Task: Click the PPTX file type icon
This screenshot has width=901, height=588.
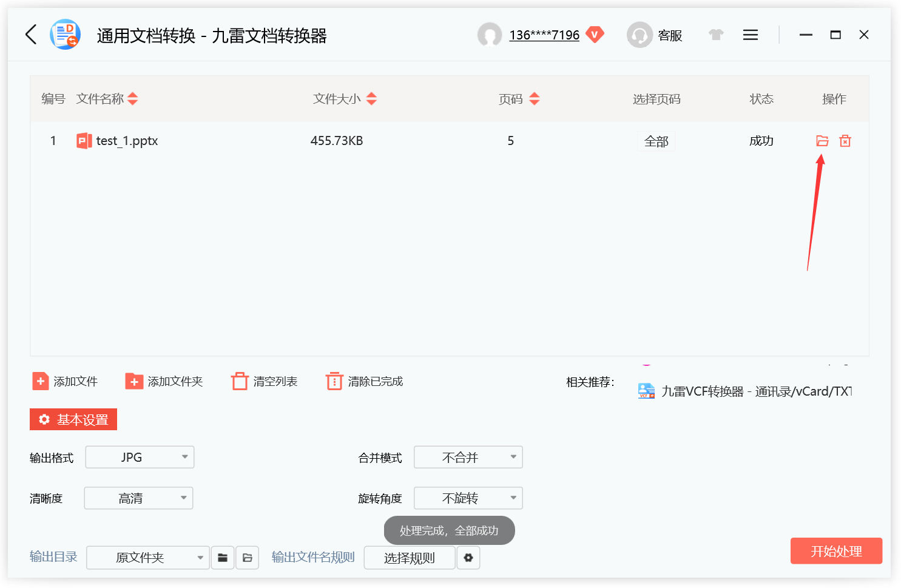Action: (x=84, y=141)
